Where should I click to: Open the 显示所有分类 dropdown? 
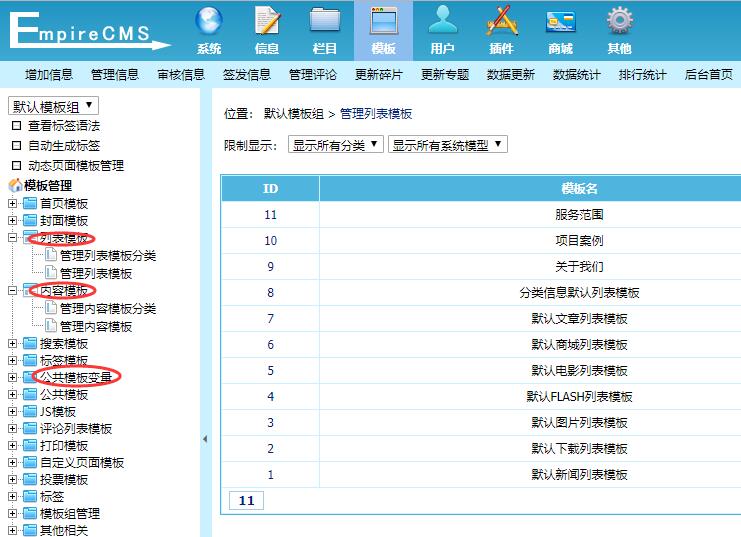335,145
